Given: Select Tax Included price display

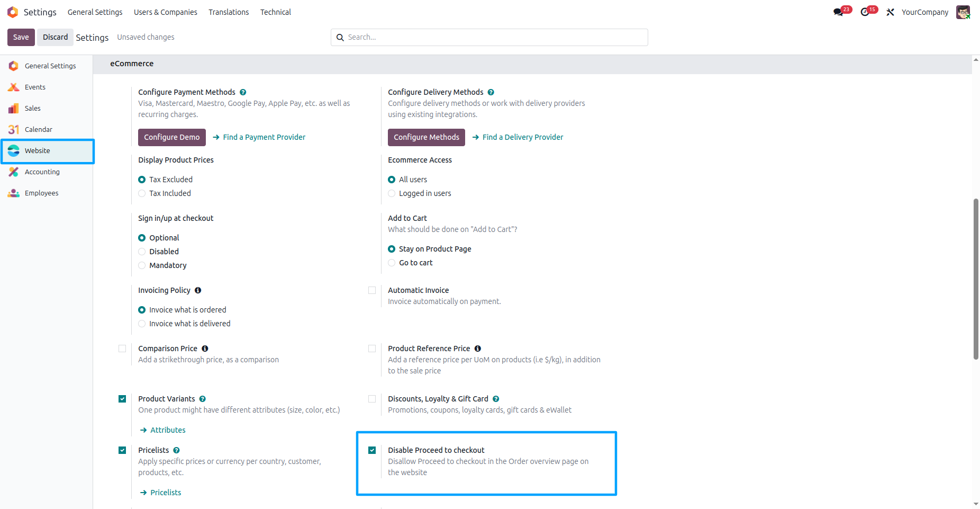Looking at the screenshot, I should (141, 193).
